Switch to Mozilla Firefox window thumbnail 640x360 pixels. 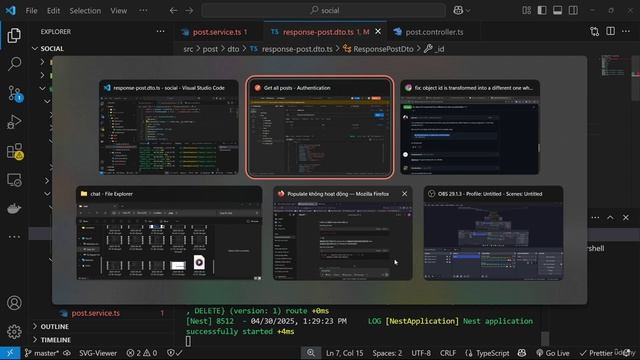coord(342,233)
